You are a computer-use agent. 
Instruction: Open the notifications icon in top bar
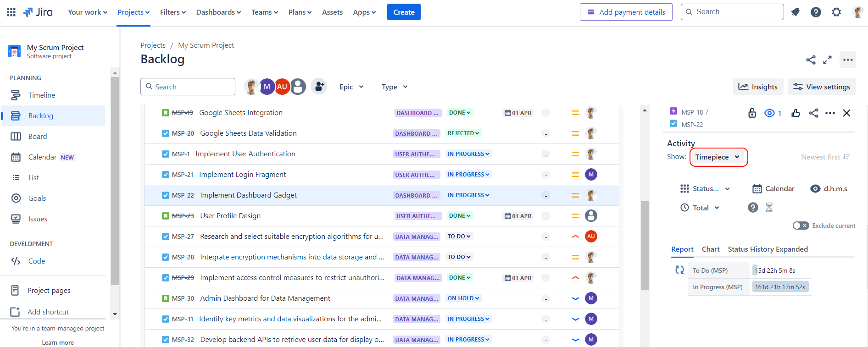click(x=796, y=12)
